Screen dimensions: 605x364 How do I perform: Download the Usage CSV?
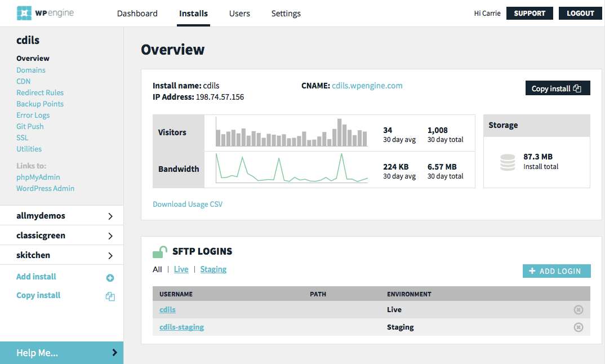188,204
